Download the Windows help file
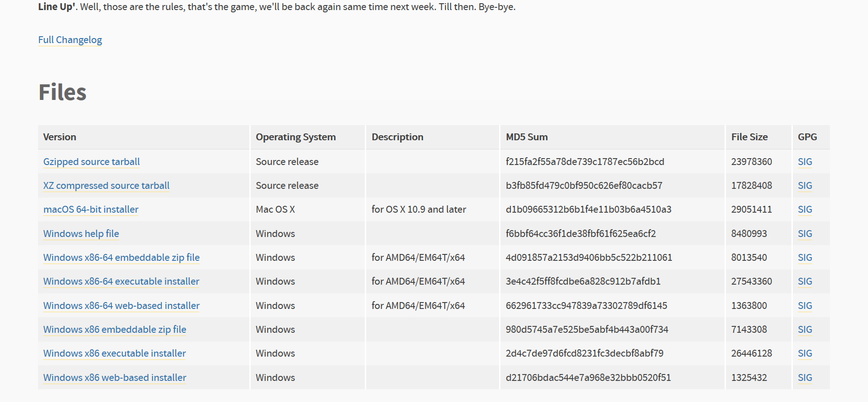 point(81,234)
